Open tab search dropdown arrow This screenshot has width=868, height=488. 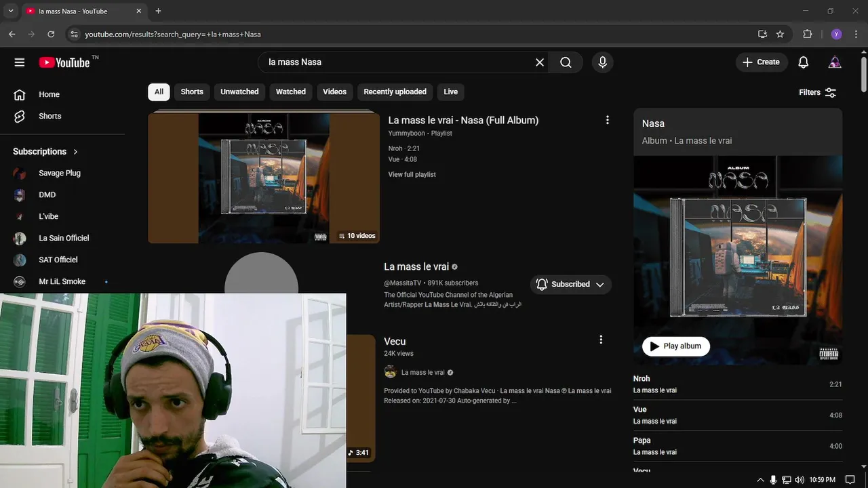pos(10,11)
